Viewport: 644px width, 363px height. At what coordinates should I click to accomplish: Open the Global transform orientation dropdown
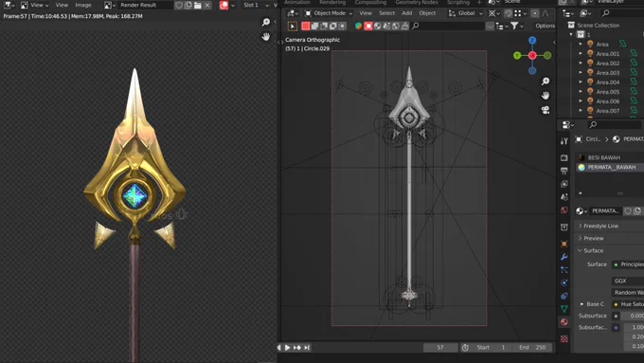[x=465, y=13]
